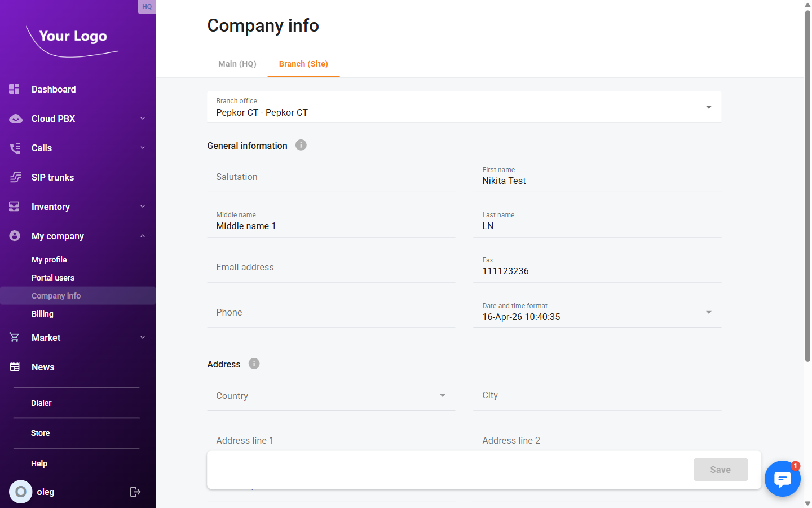Expand the Date and time format dropdown
The height and width of the screenshot is (508, 812).
point(708,312)
